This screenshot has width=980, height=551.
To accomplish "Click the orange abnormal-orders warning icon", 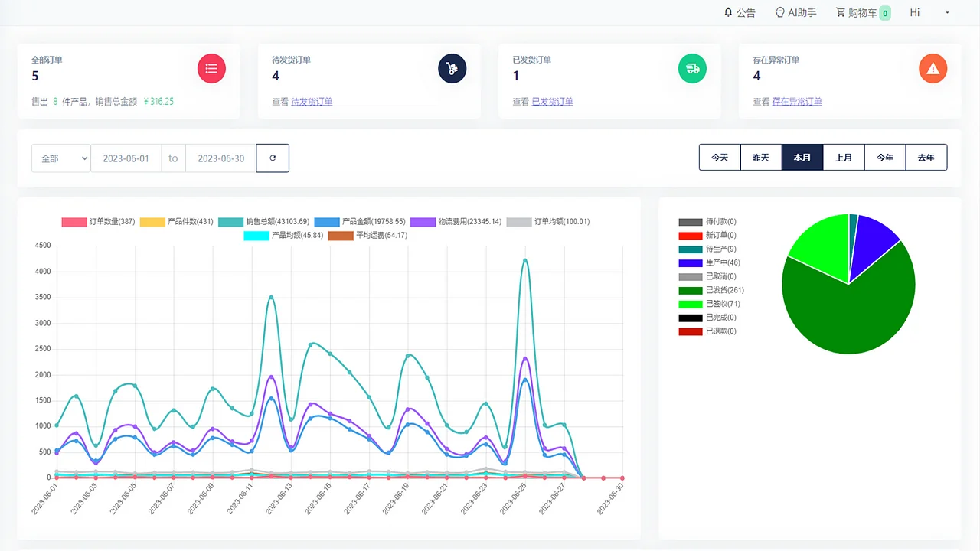I will click(933, 69).
